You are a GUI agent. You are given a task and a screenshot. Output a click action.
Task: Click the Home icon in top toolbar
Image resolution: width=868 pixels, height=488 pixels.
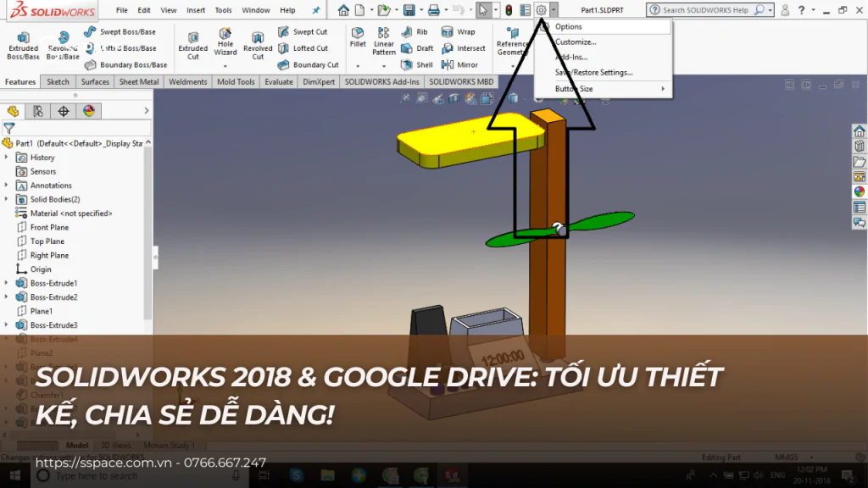click(x=343, y=10)
